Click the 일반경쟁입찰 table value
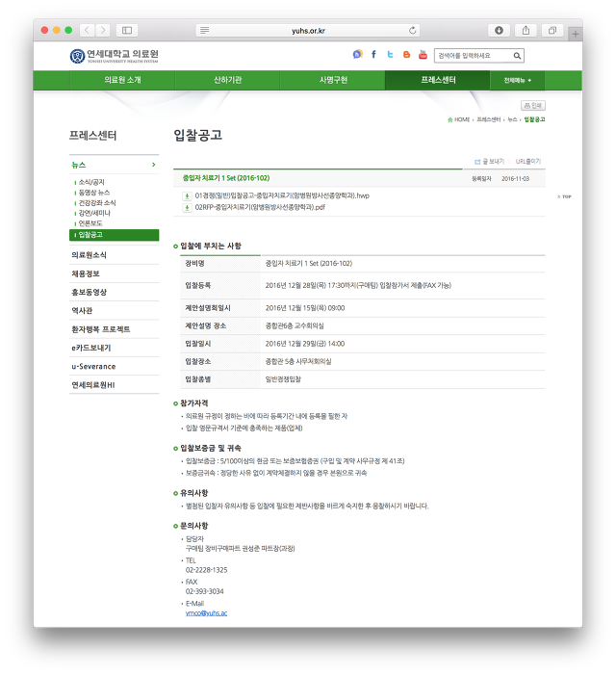Screen dimensions: 616x675 (283, 379)
